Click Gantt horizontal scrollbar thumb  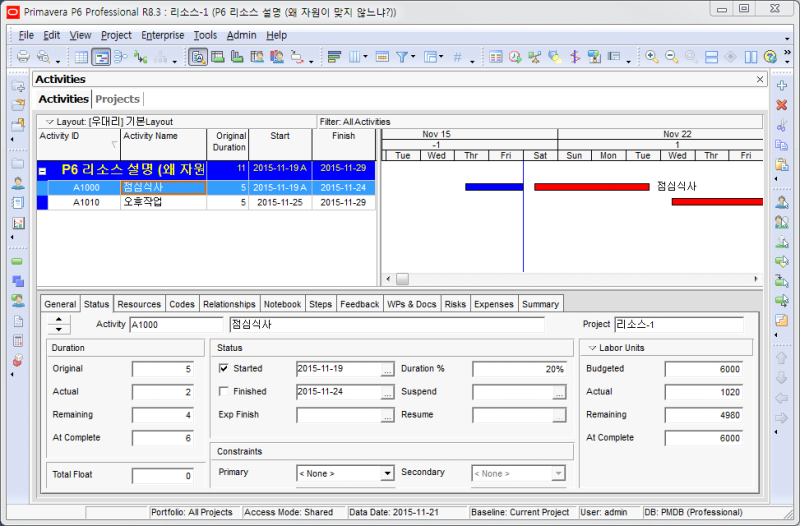click(403, 279)
